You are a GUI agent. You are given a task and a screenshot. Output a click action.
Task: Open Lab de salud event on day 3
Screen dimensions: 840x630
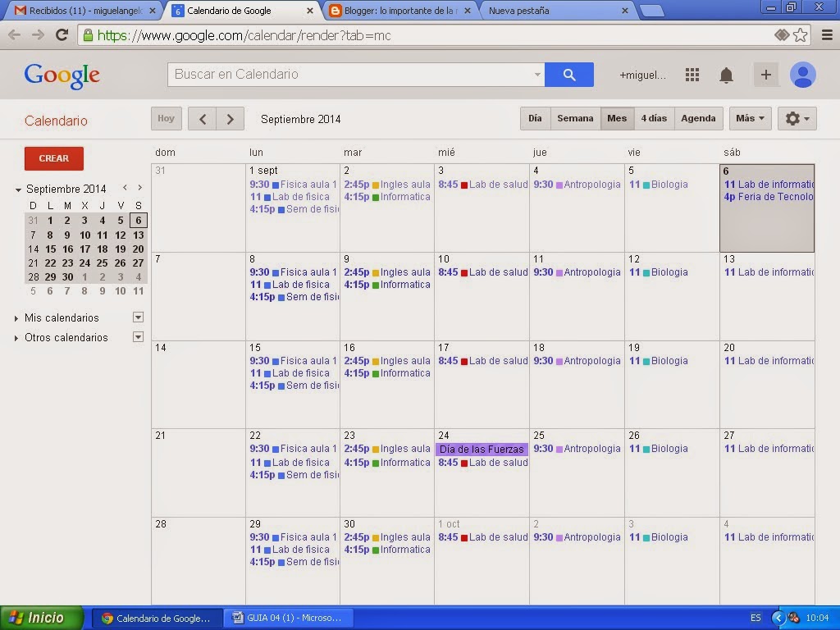coord(482,185)
